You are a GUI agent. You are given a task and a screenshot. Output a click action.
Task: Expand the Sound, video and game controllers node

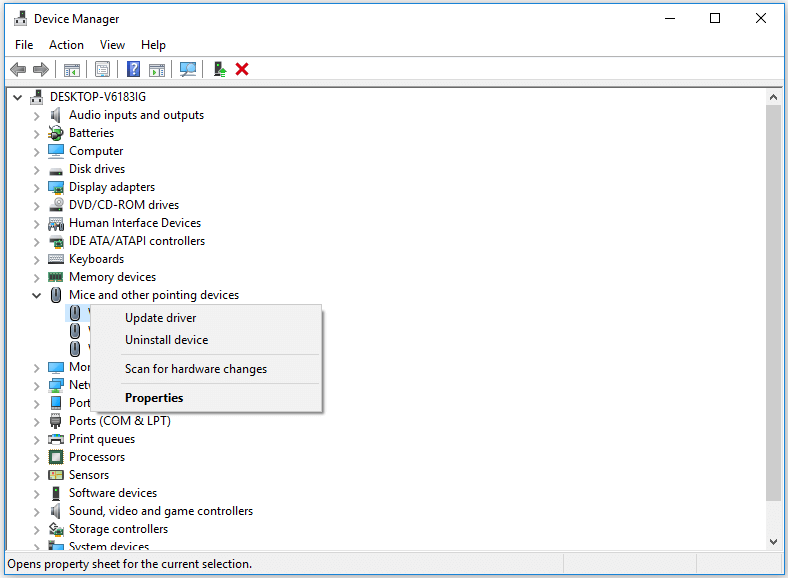[36, 512]
